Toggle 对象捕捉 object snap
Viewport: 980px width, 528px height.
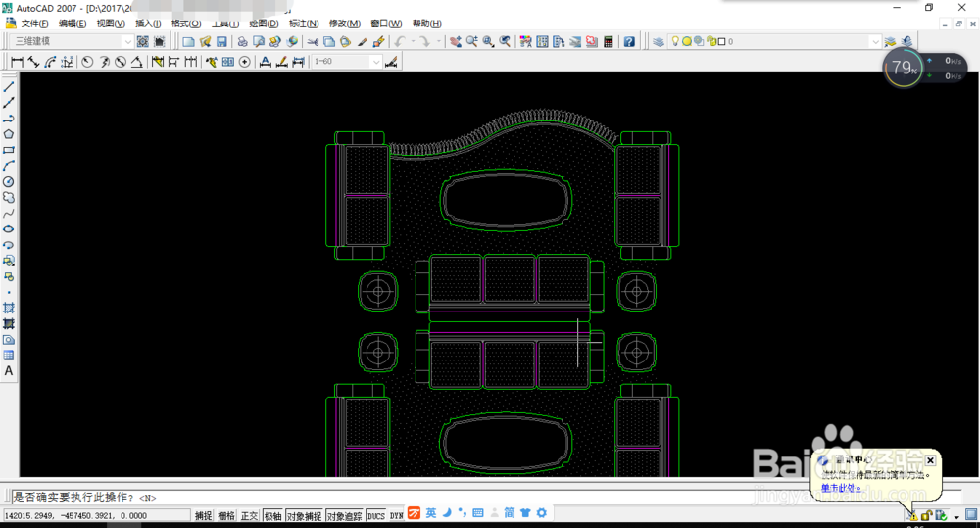305,516
